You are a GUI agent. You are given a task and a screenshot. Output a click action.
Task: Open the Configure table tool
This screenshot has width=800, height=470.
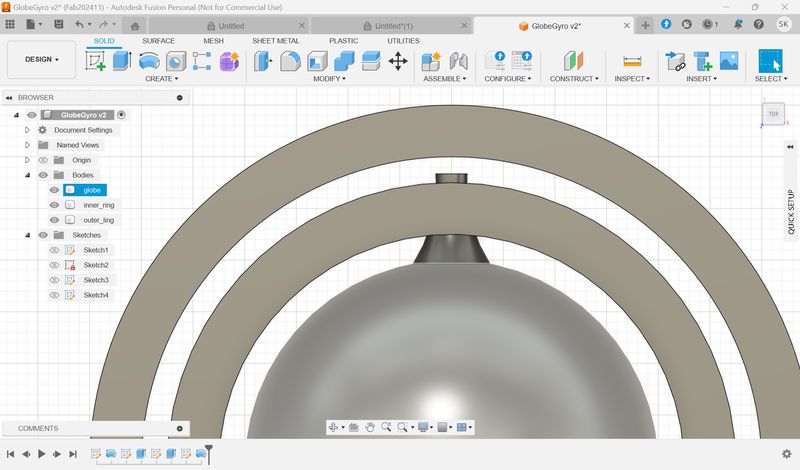click(x=522, y=61)
